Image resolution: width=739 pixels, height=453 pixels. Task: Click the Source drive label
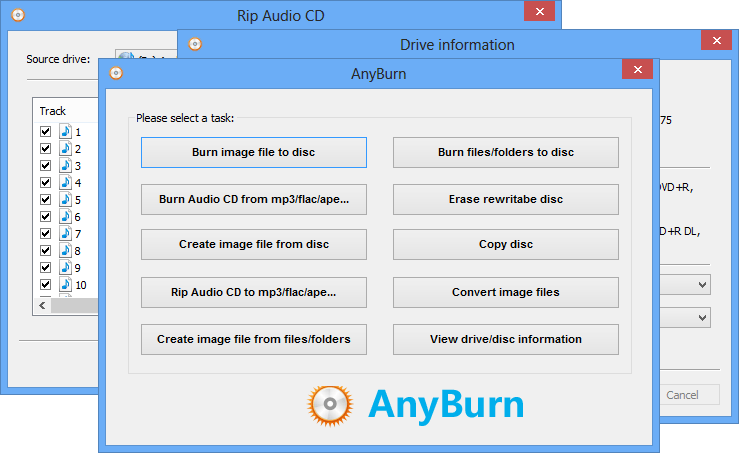pyautogui.click(x=58, y=59)
